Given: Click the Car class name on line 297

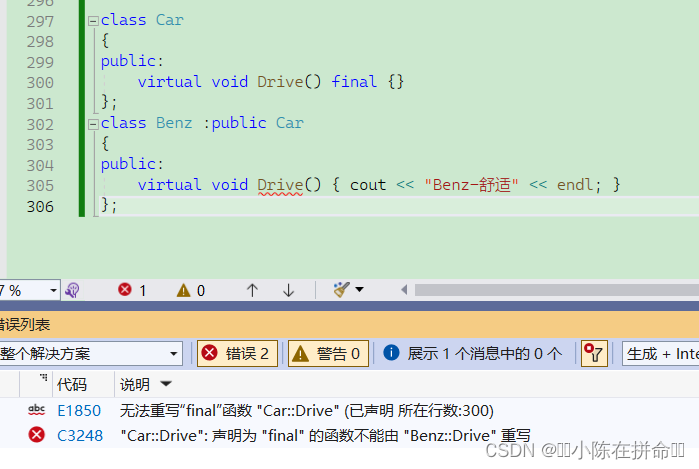Looking at the screenshot, I should click(169, 20).
